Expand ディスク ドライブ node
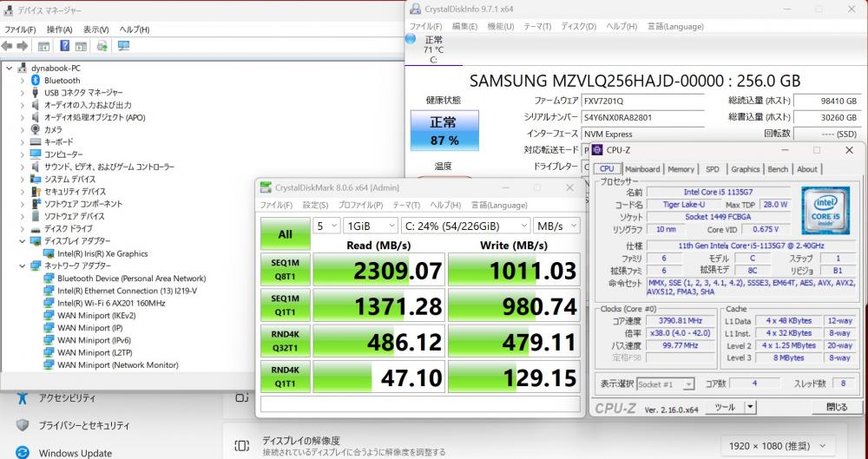 pyautogui.click(x=23, y=229)
